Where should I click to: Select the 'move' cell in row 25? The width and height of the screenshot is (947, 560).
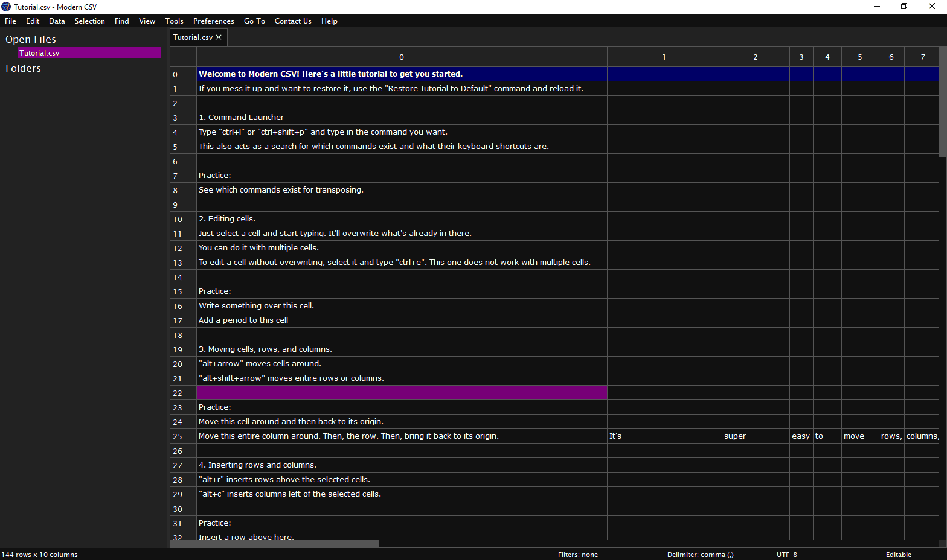coord(860,436)
